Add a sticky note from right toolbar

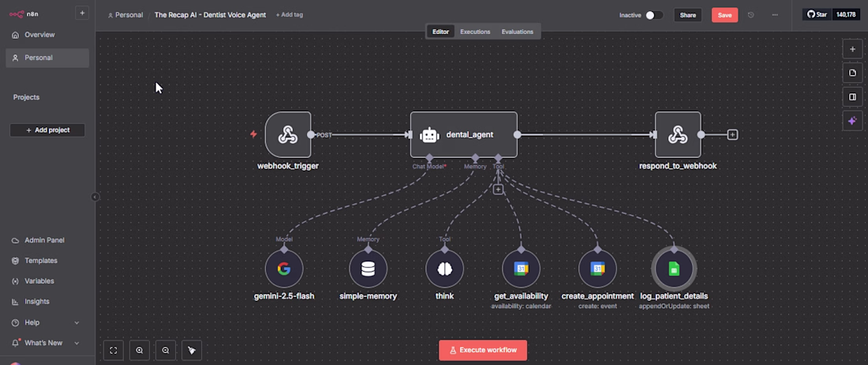coord(852,73)
